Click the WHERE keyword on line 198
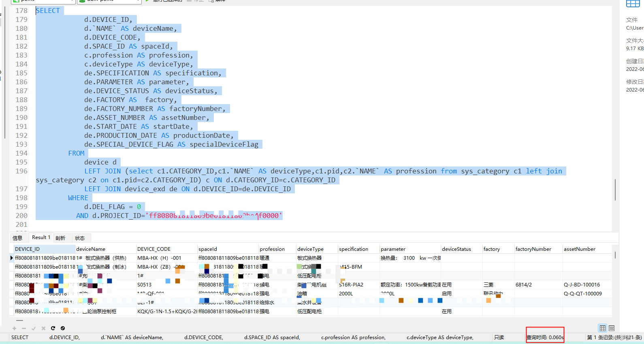644x344 pixels. (78, 198)
